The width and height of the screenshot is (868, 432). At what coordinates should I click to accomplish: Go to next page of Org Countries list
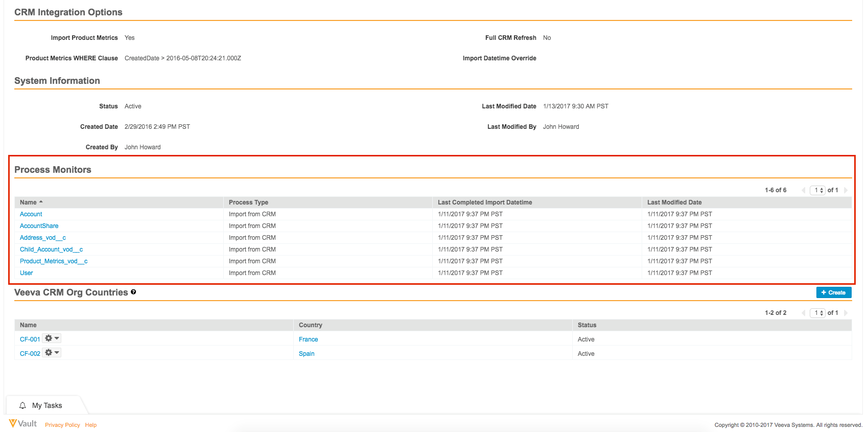pyautogui.click(x=846, y=313)
